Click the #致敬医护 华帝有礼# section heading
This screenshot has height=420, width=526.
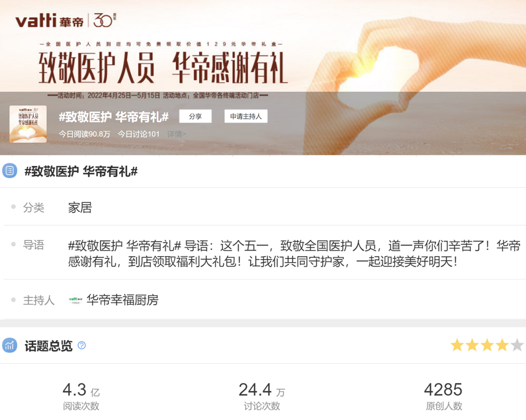pos(81,171)
